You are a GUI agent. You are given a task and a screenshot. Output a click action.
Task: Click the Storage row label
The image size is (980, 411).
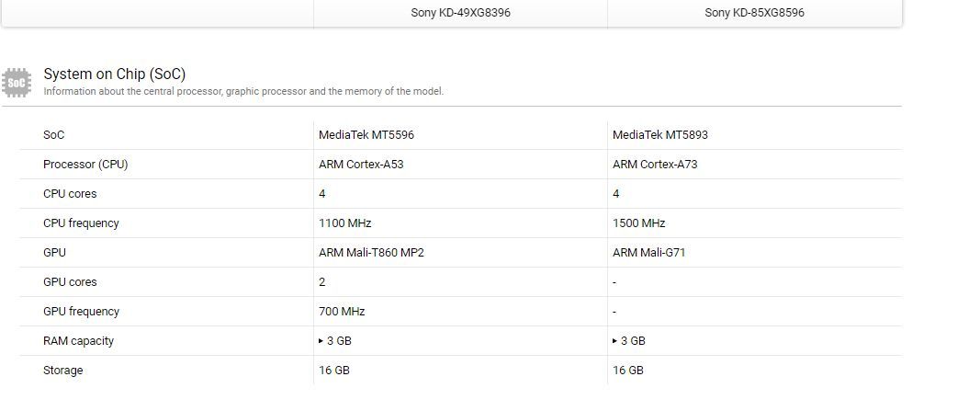[x=62, y=371]
